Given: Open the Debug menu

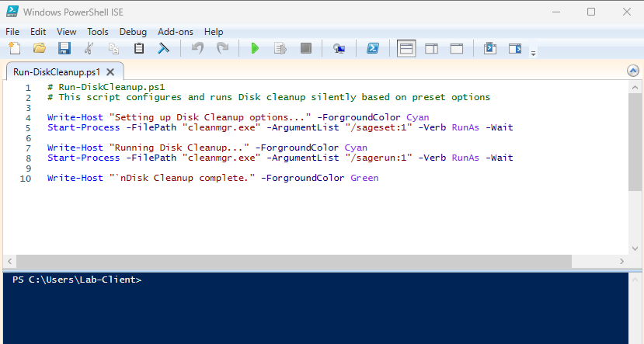Looking at the screenshot, I should [x=133, y=32].
